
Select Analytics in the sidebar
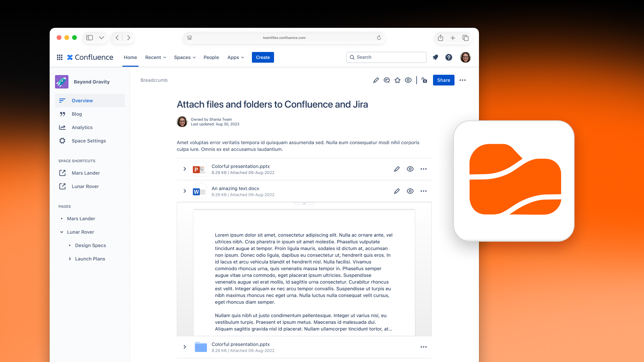(82, 127)
